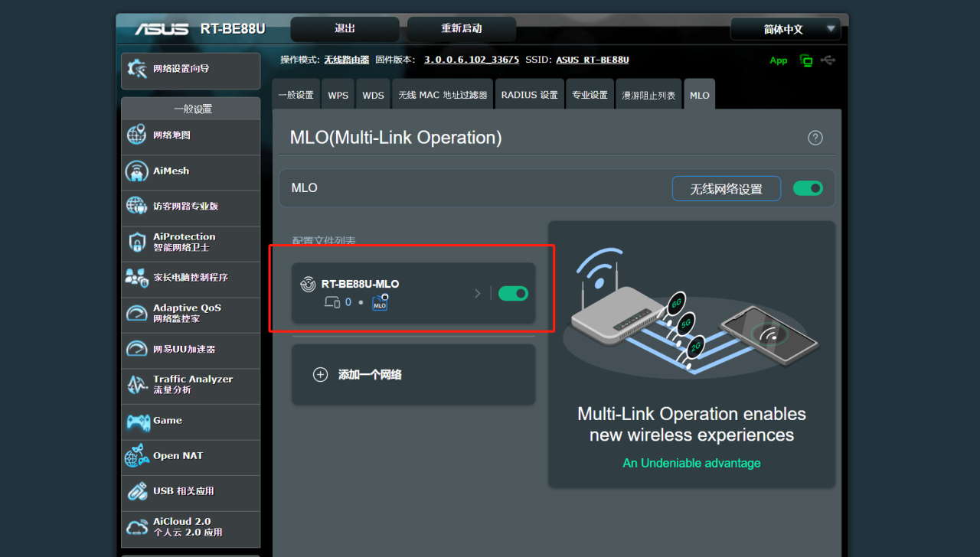Expand the RT-BE88U-MLO profile chevron
This screenshot has height=557, width=980.
(478, 293)
